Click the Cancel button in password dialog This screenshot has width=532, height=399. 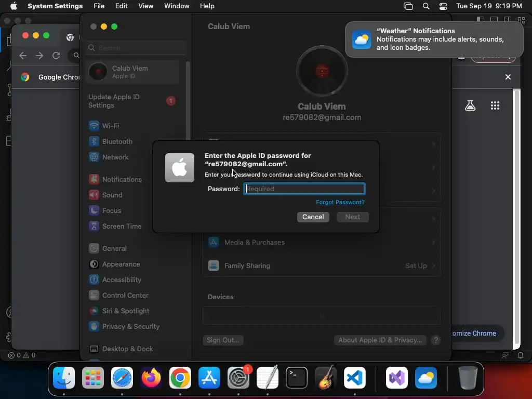click(x=313, y=217)
